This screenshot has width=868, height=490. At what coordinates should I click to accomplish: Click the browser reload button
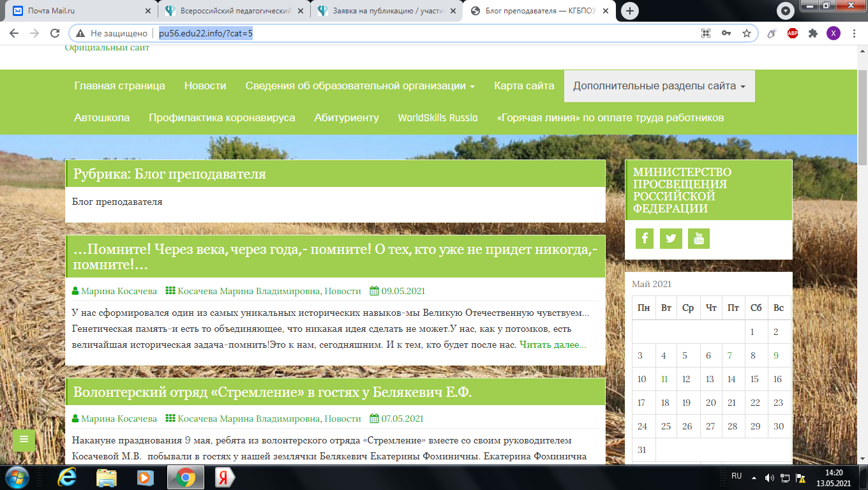(52, 33)
